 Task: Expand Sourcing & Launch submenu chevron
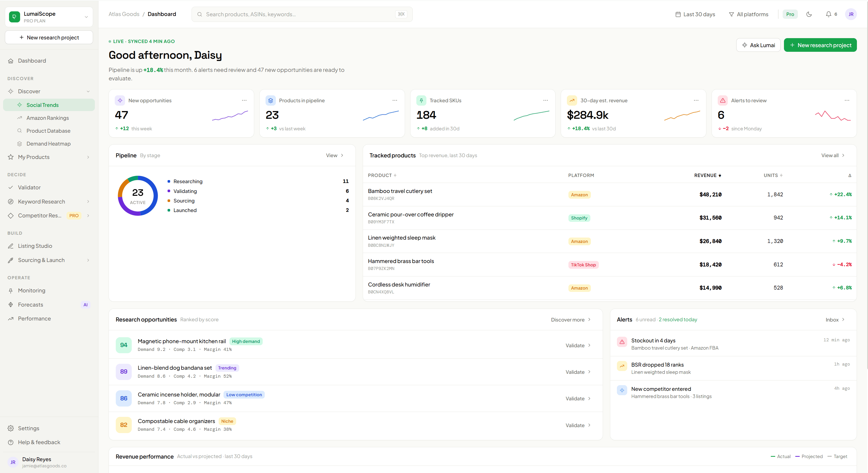click(88, 260)
